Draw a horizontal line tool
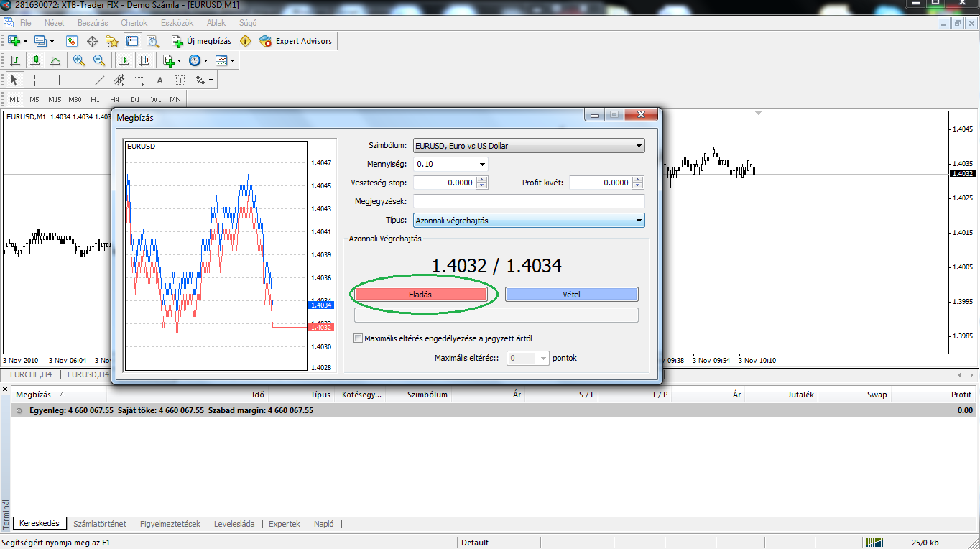 (x=80, y=80)
